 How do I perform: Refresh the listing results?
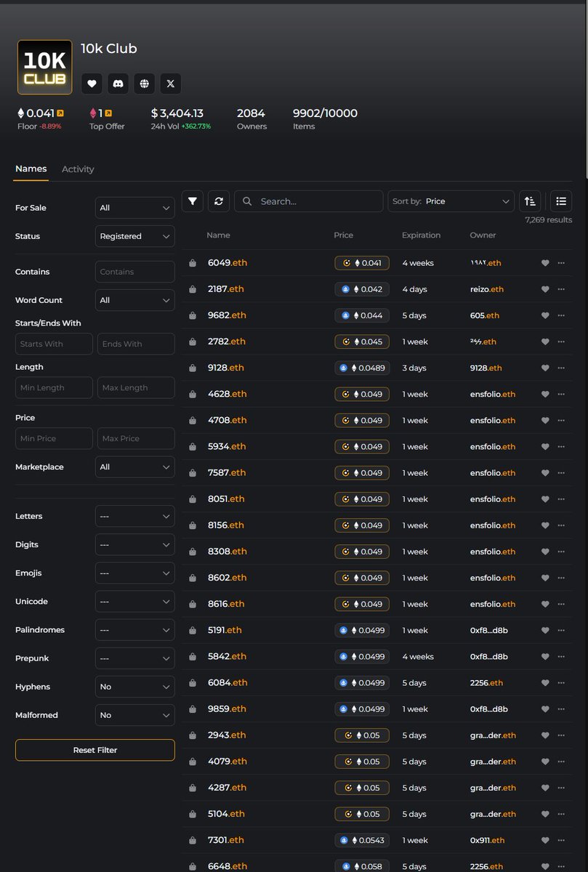[219, 201]
